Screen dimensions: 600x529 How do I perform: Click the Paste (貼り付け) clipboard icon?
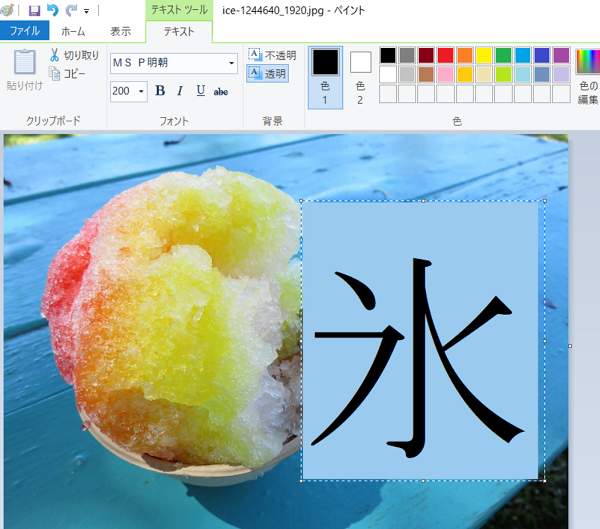click(x=25, y=62)
